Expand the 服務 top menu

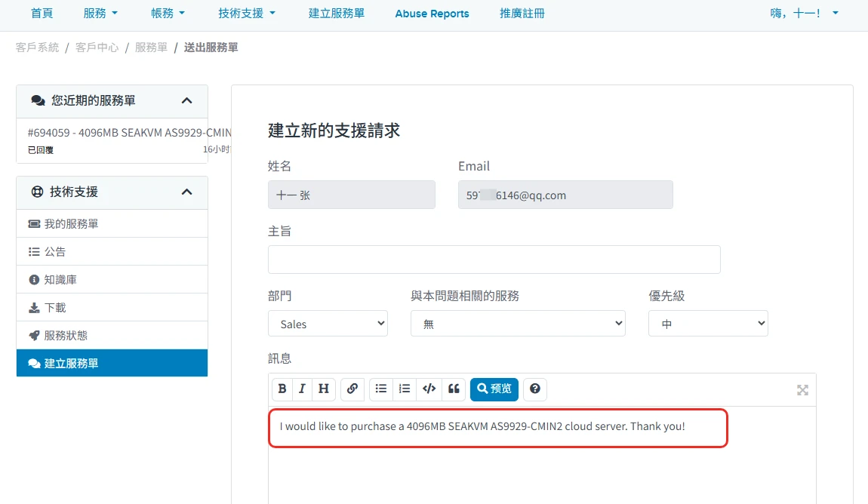(100, 14)
